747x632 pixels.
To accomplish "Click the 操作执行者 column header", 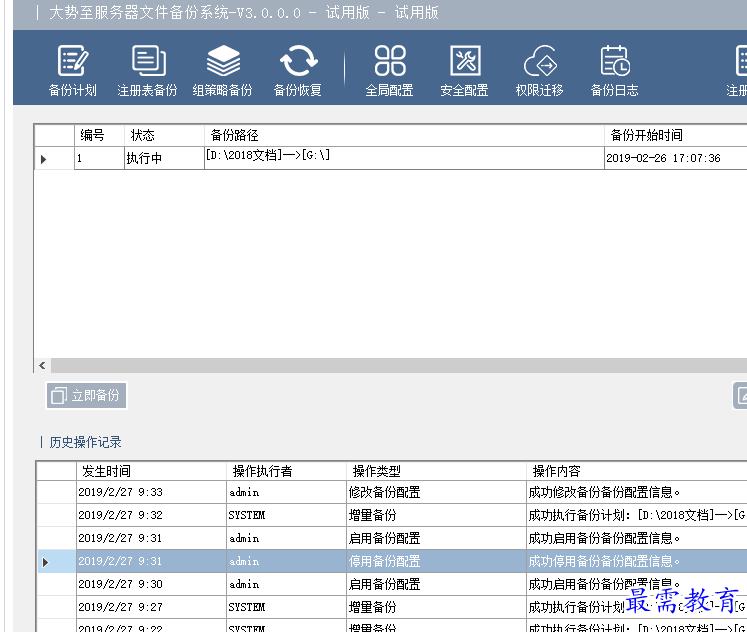I will (x=286, y=471).
